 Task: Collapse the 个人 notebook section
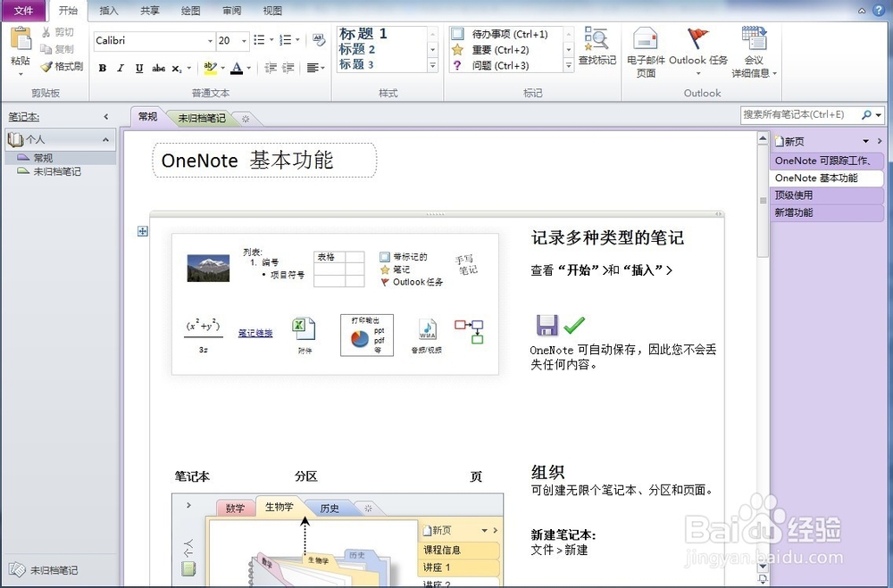click(x=105, y=138)
